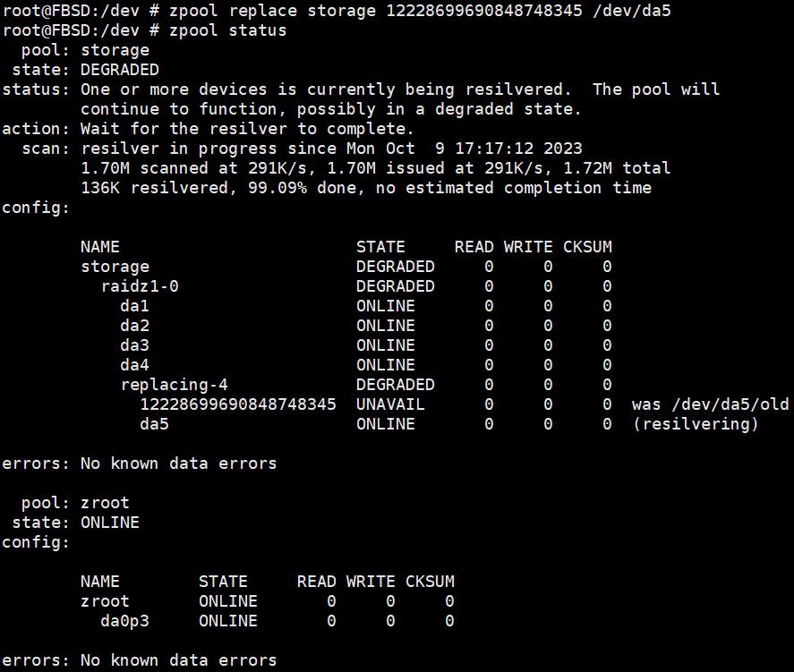The height and width of the screenshot is (672, 794).
Task: Select the da2 device name
Action: [134, 326]
